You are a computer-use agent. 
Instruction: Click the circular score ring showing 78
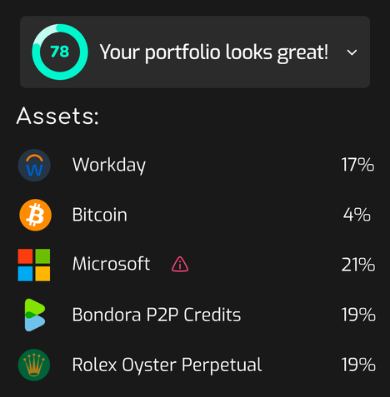coord(60,52)
